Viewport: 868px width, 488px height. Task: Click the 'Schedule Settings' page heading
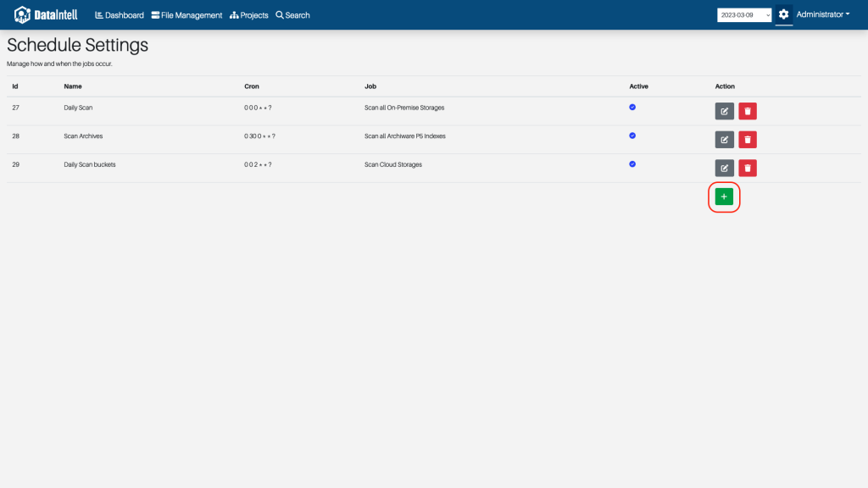click(77, 45)
